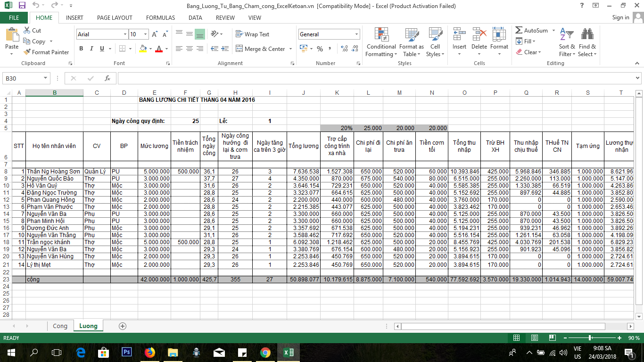Open the FILE backstage menu

[14, 18]
